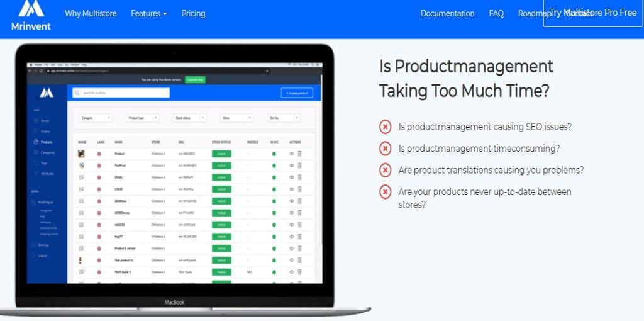
Task: Click green in-WC dot for TEST Quick 1
Action: coord(274,272)
